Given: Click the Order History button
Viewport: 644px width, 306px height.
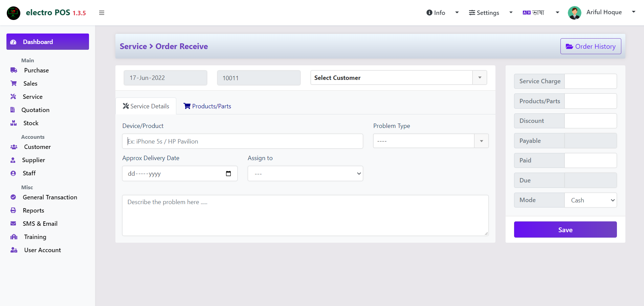Looking at the screenshot, I should [x=591, y=46].
